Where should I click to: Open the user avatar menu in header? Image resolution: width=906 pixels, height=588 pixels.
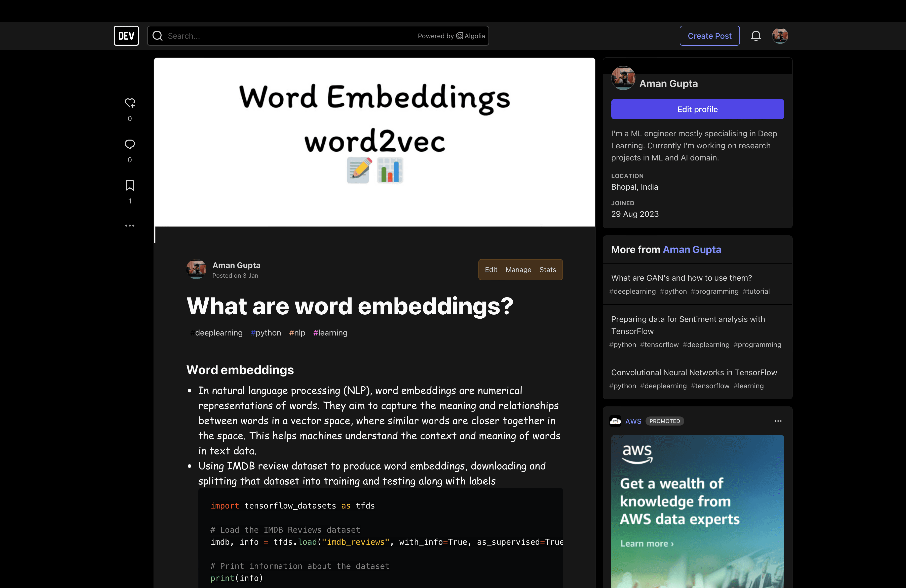click(x=780, y=36)
